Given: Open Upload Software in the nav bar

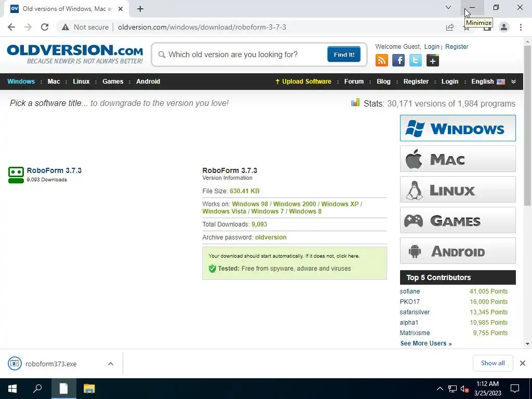Looking at the screenshot, I should pyautogui.click(x=303, y=82).
